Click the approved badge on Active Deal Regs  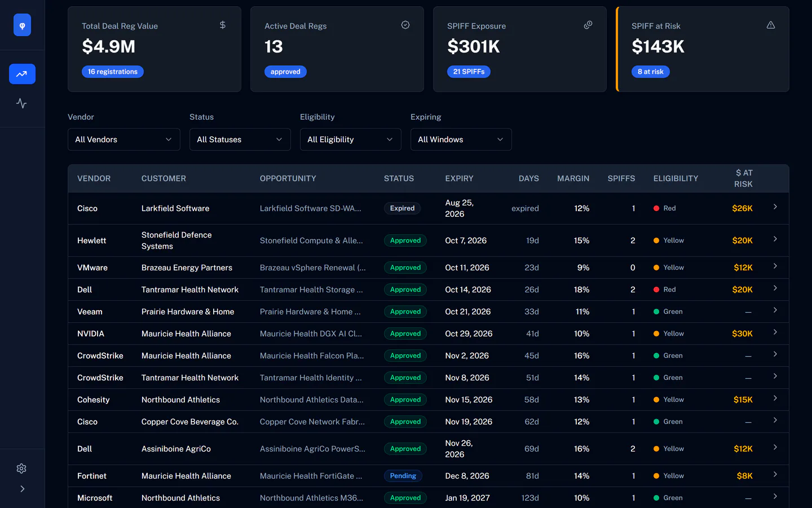click(x=285, y=72)
